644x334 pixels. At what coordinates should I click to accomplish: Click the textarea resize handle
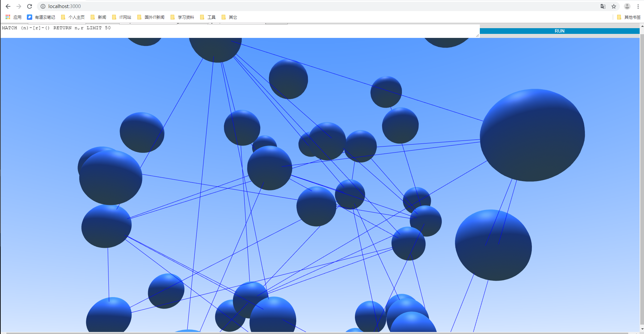tap(477, 36)
